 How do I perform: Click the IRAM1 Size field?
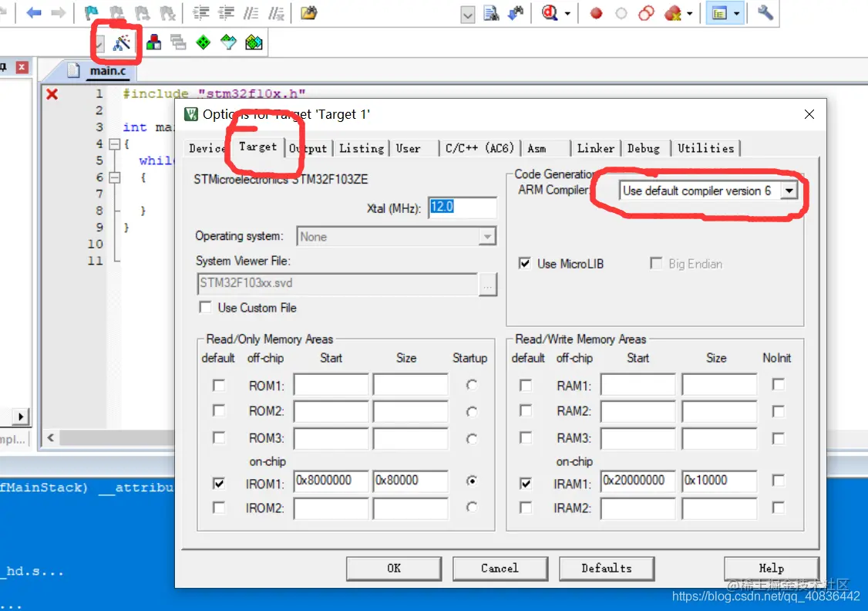[x=719, y=481]
